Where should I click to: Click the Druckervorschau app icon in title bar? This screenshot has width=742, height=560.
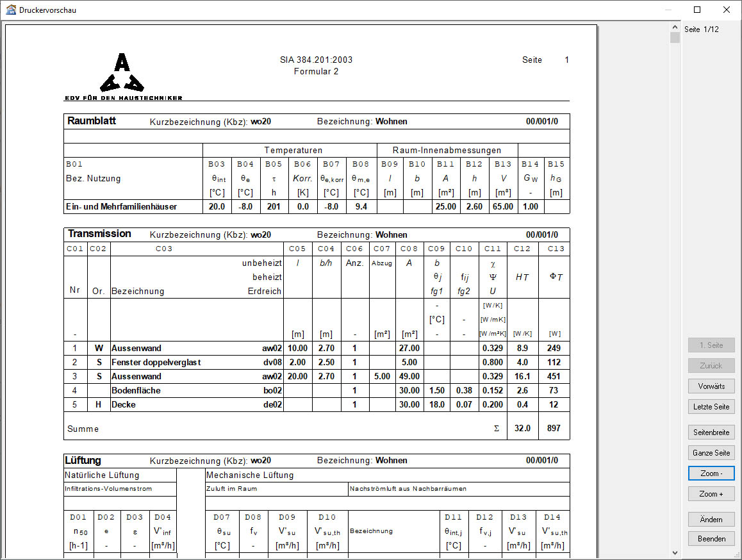tap(11, 10)
